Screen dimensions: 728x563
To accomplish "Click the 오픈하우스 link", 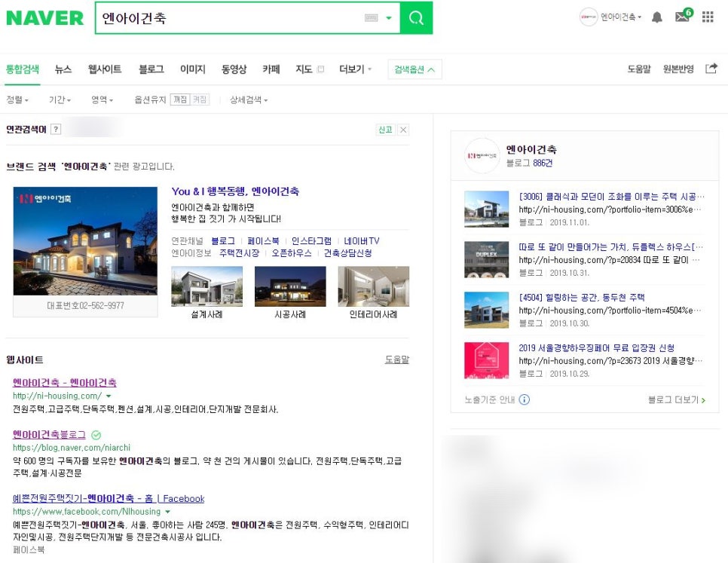I will point(292,253).
